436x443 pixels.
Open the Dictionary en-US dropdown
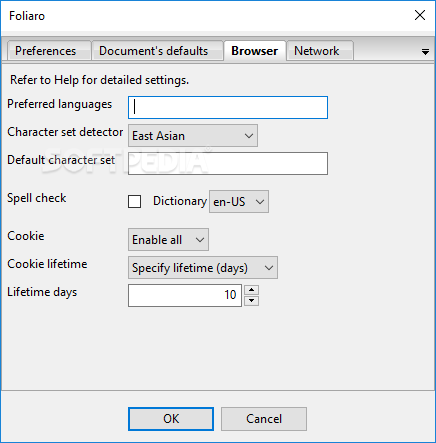(239, 201)
